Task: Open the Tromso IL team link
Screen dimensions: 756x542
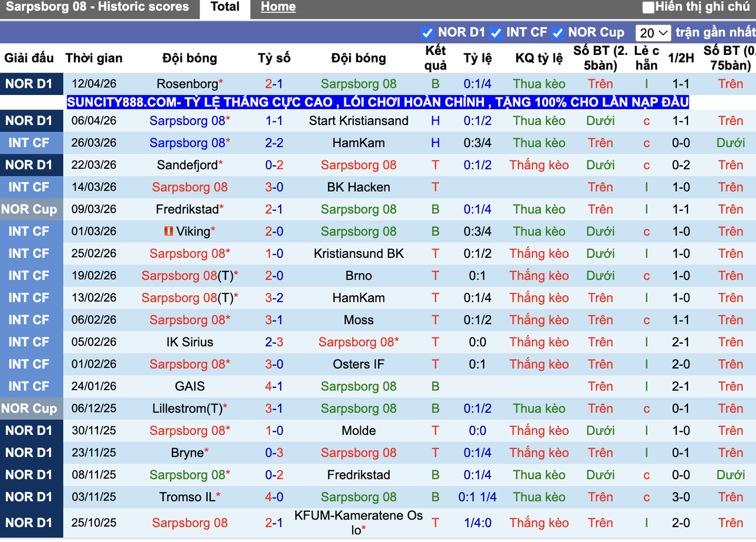Action: coord(187,497)
